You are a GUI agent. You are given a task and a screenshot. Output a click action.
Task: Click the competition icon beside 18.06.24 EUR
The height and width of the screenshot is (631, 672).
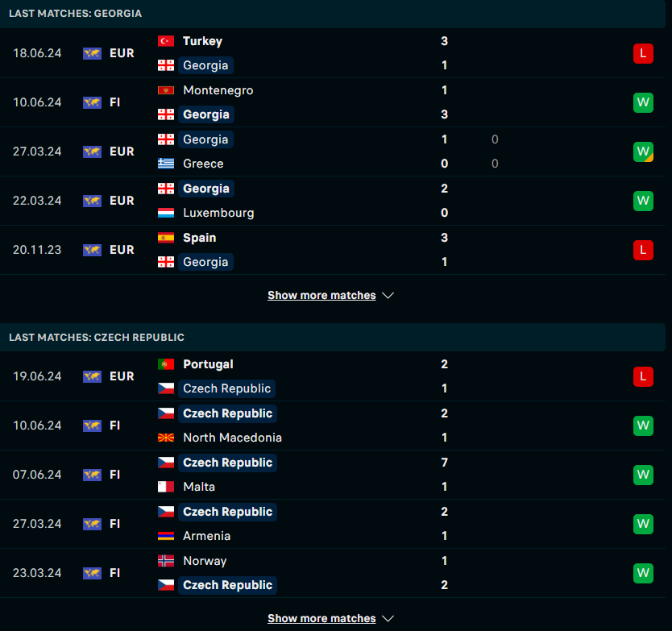[92, 53]
